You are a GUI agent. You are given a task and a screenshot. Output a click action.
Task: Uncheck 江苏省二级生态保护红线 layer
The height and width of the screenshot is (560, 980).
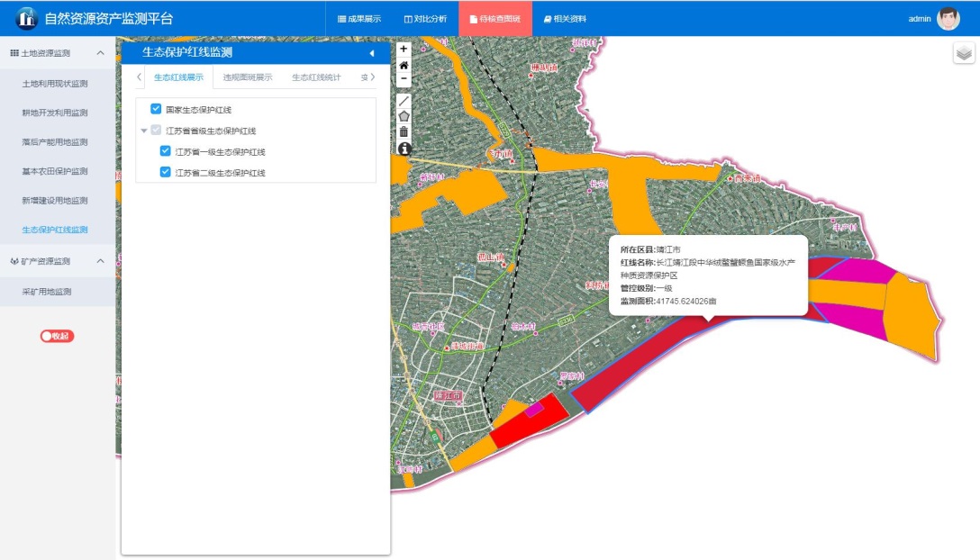pyautogui.click(x=165, y=172)
